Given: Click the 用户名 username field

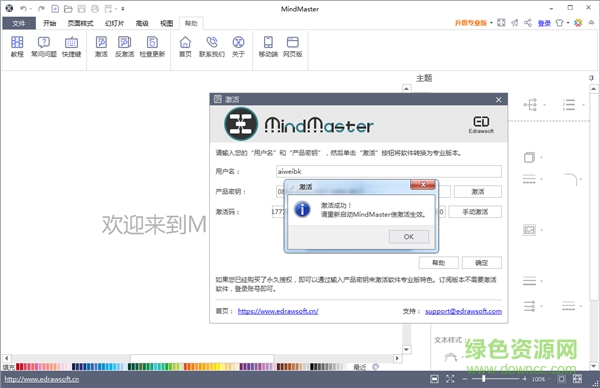Looking at the screenshot, I should (x=388, y=171).
